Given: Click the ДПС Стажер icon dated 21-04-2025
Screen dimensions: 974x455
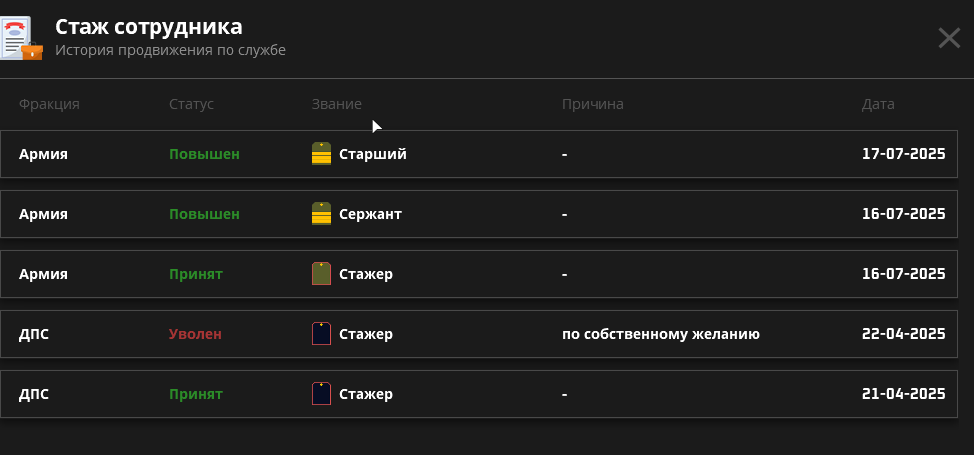Looking at the screenshot, I should pos(321,394).
